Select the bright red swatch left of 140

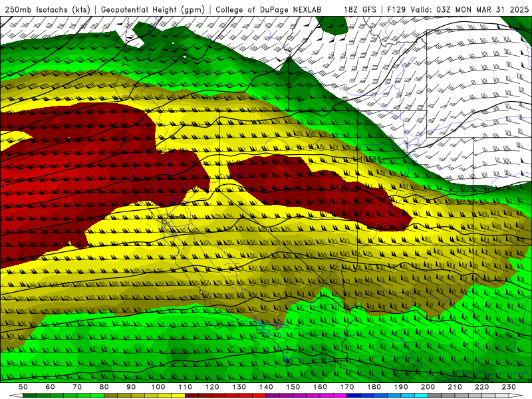click(259, 396)
